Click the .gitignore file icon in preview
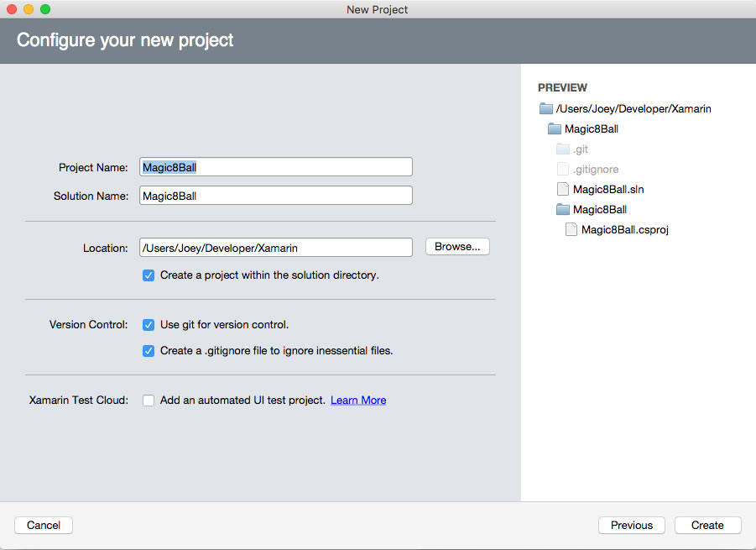756x550 pixels. pos(563,169)
